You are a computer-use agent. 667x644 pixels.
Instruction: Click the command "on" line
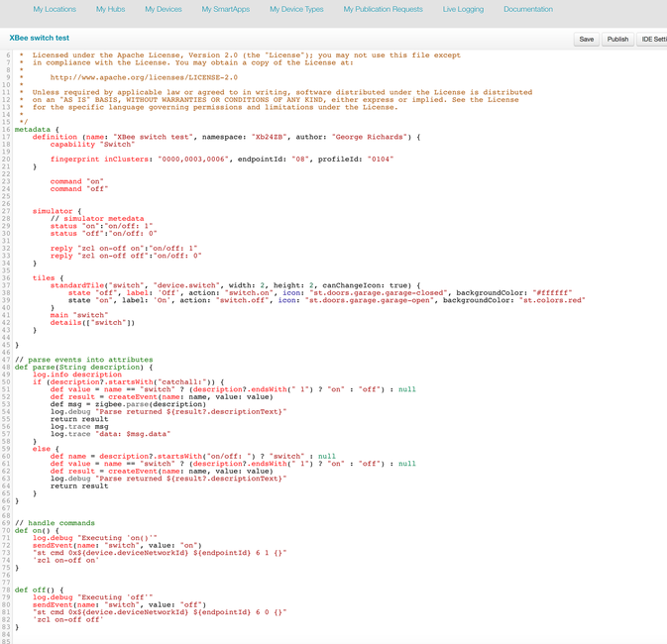[76, 181]
